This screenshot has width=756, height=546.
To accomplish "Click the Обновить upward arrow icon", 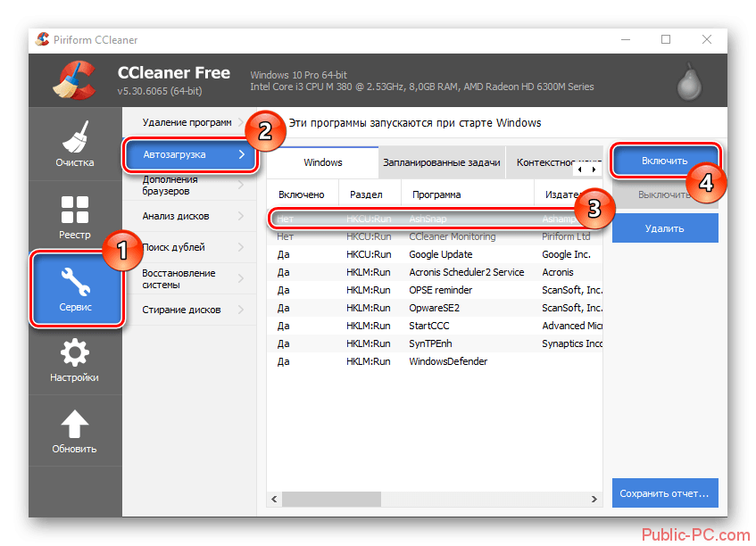I will [76, 425].
